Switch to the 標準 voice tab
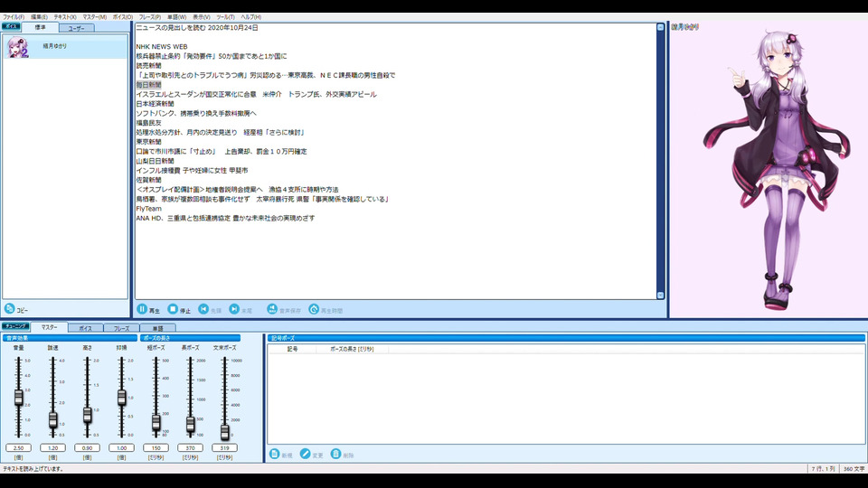The width and height of the screenshot is (868, 488). [40, 27]
